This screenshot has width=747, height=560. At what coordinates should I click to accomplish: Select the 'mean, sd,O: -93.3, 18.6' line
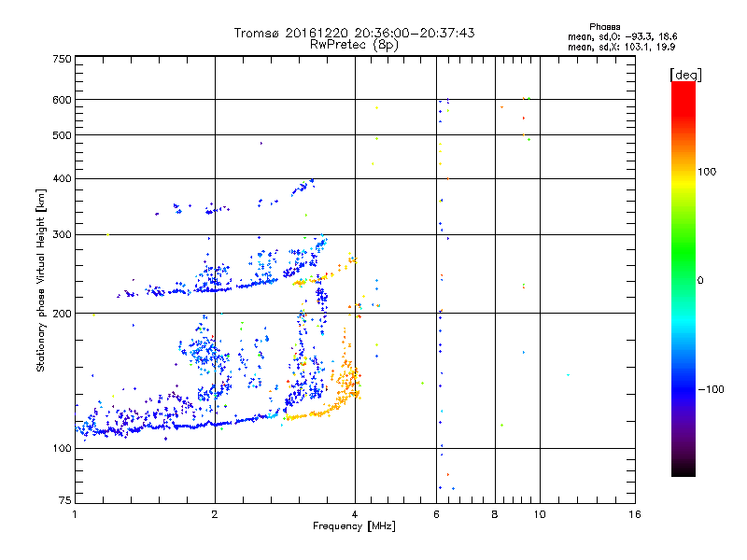pos(622,36)
